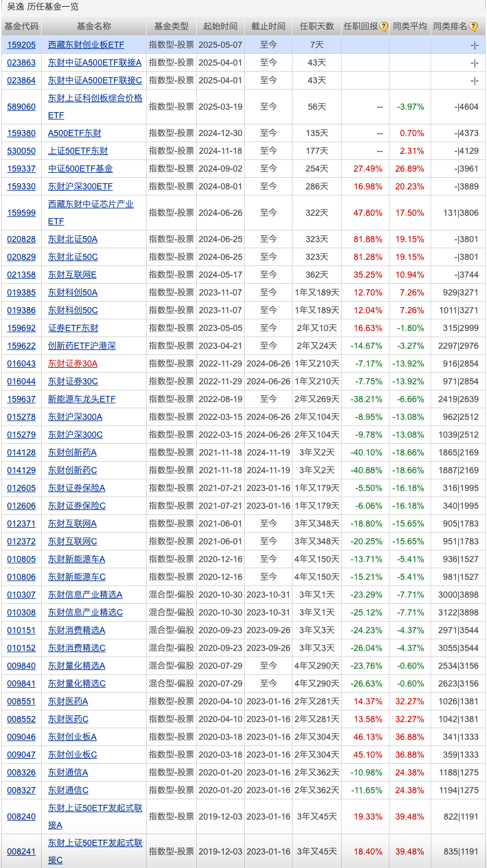Open the 东财创业板A fund link
Screen dimensions: 487x868
[72, 737]
